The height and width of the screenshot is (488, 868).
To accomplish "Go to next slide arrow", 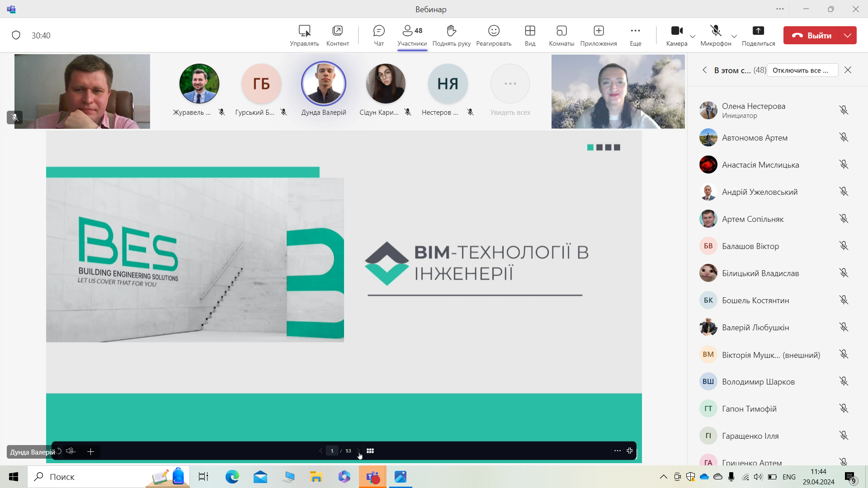I will pos(358,451).
